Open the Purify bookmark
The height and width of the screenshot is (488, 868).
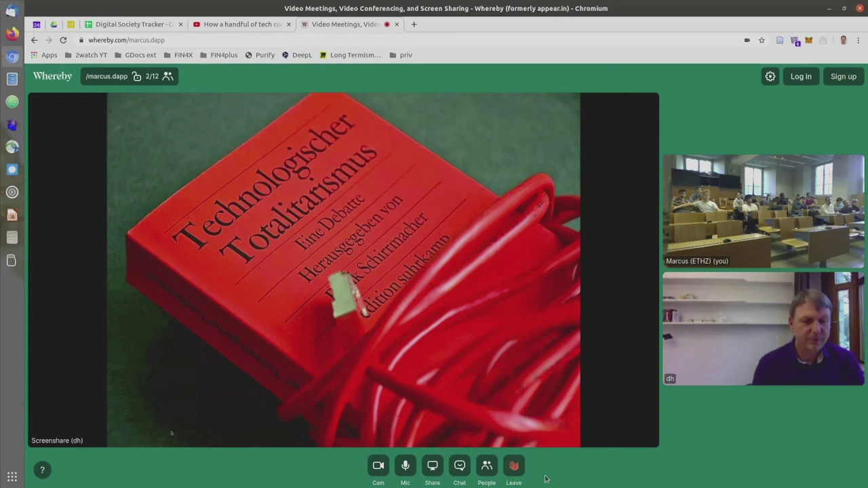coord(260,55)
